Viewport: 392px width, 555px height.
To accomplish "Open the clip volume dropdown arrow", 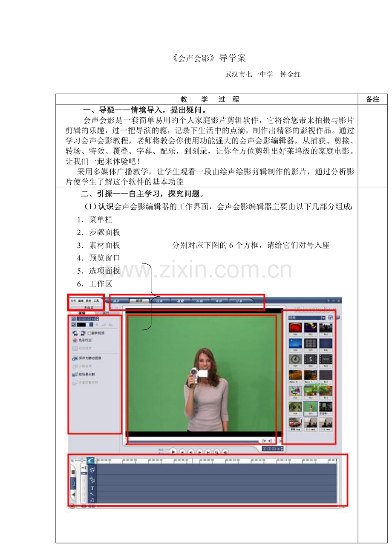I will click(91, 324).
